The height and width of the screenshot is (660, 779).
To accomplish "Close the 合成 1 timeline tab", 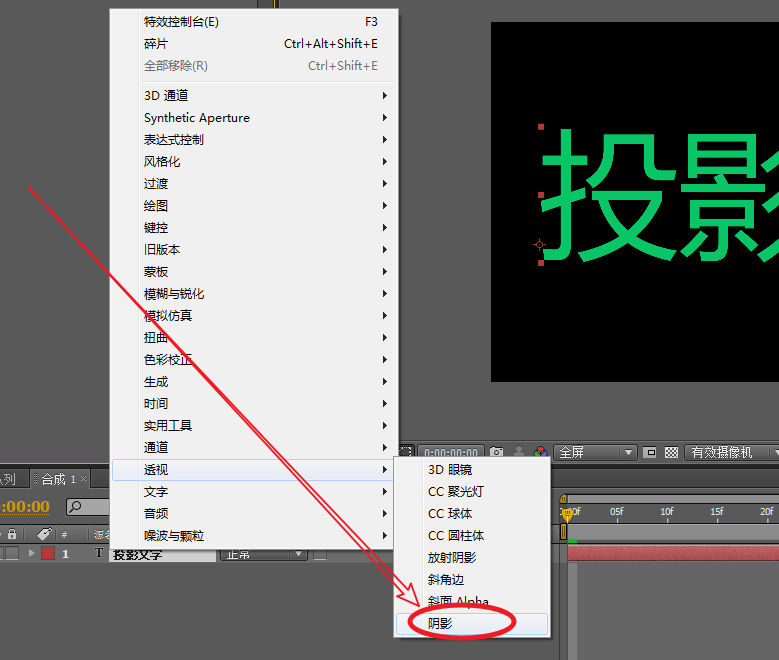I will (x=83, y=479).
